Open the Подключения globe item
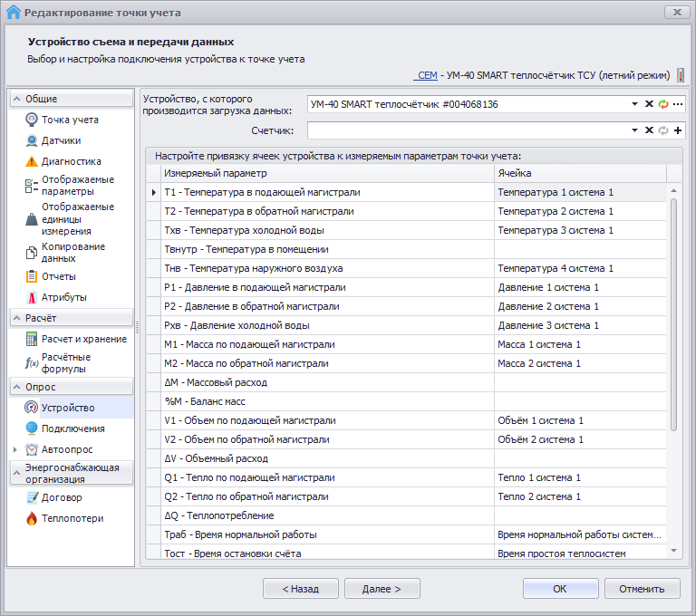Screen dimensions: 696x616 (x=72, y=428)
